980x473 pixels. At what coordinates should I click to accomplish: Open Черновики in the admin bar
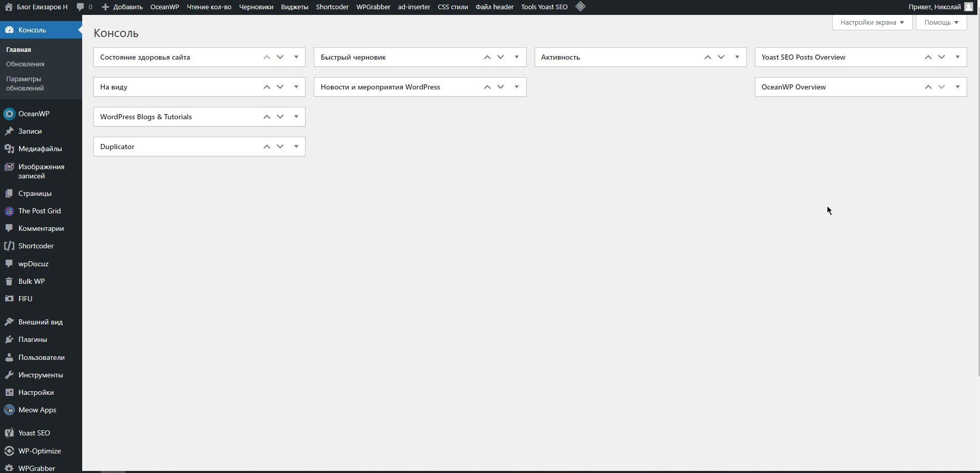[256, 7]
